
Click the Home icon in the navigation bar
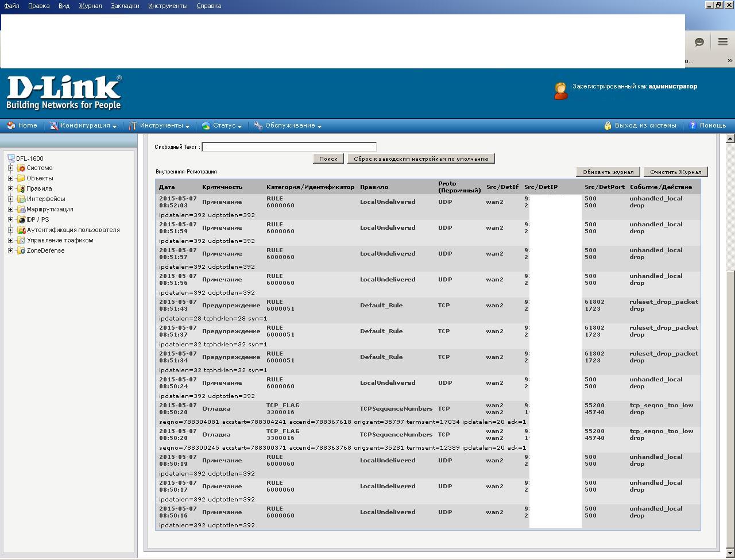[11, 125]
